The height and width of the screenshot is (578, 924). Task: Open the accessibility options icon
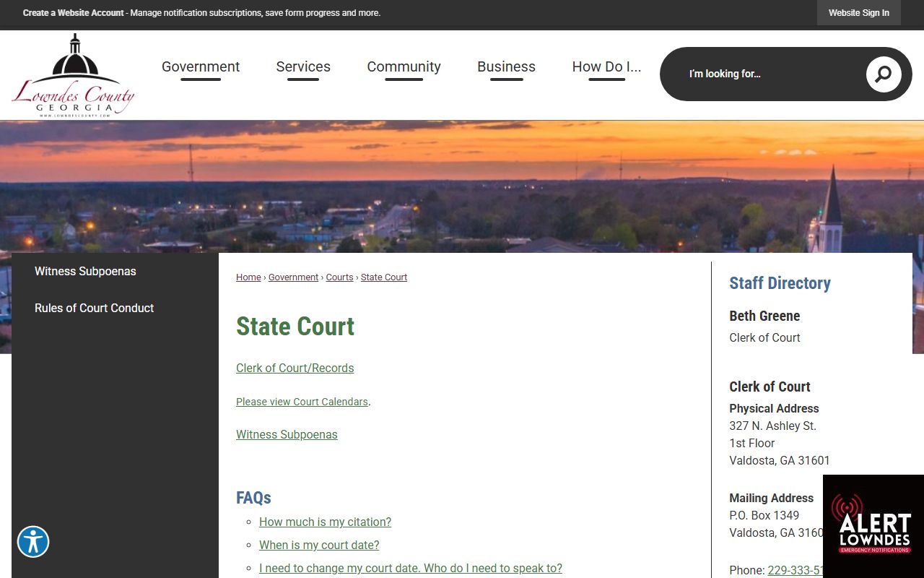pyautogui.click(x=33, y=541)
